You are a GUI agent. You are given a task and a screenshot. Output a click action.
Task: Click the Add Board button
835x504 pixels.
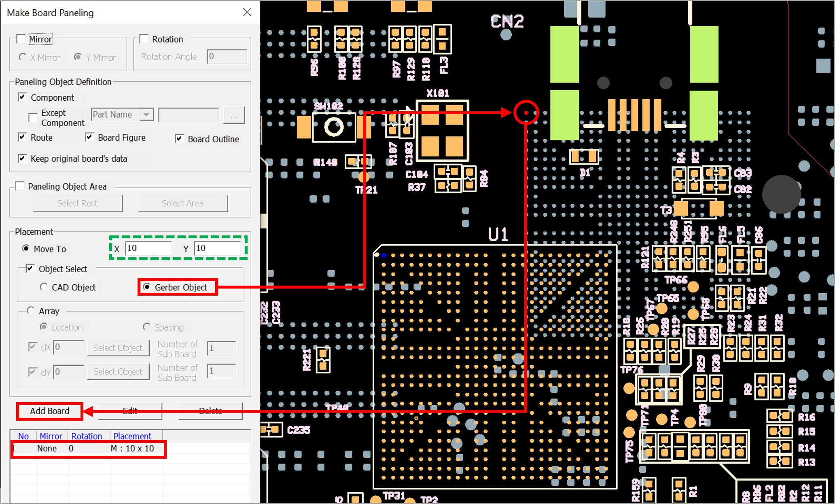50,411
